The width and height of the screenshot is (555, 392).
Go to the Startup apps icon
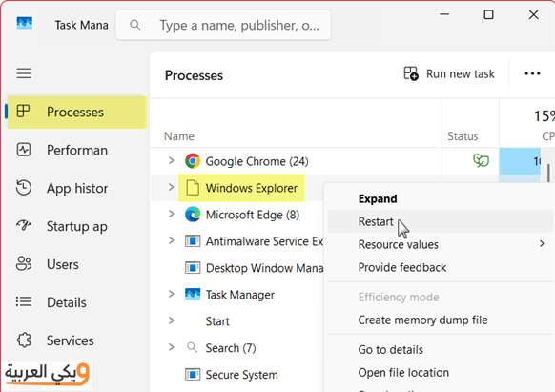coord(24,226)
